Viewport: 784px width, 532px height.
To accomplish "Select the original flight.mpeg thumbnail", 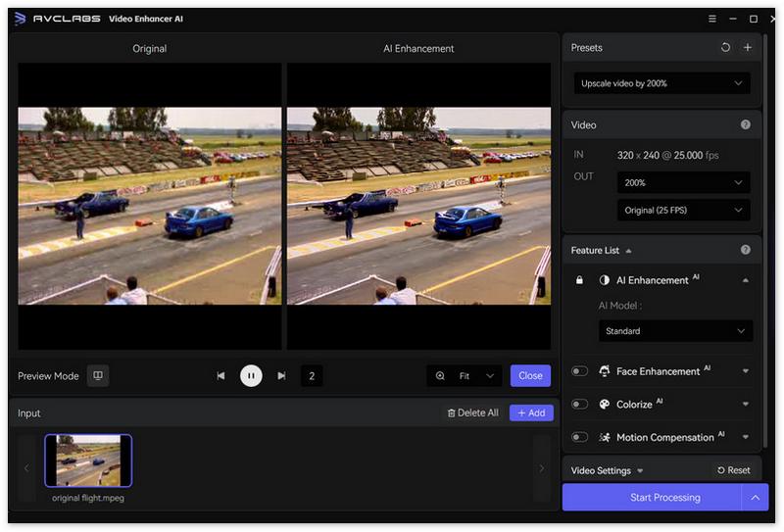I will point(88,460).
